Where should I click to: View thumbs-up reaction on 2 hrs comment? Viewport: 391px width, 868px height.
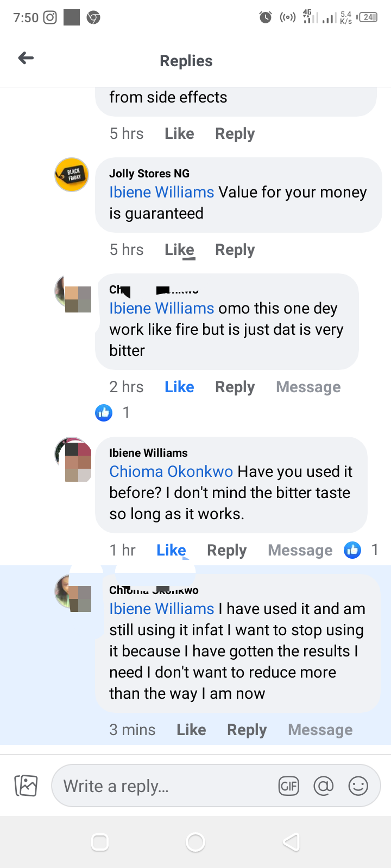(104, 412)
